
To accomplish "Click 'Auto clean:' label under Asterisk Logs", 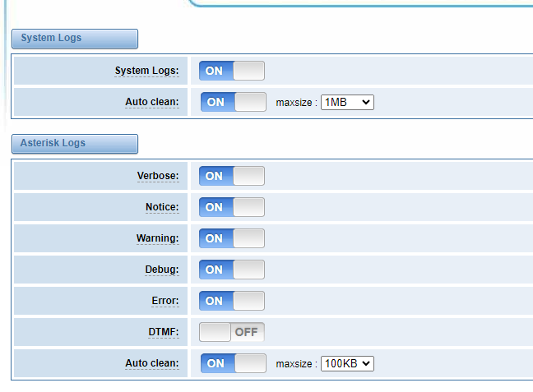I will 152,363.
